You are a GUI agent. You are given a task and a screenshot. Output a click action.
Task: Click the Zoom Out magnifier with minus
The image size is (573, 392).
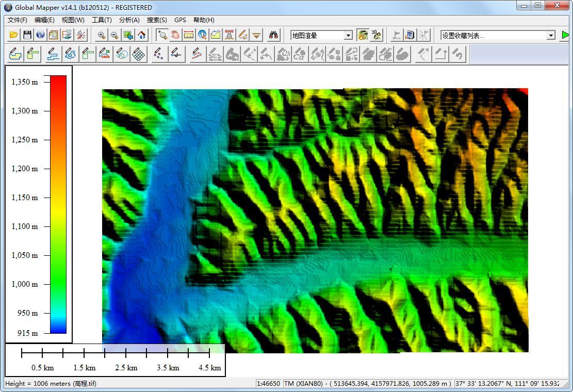114,35
